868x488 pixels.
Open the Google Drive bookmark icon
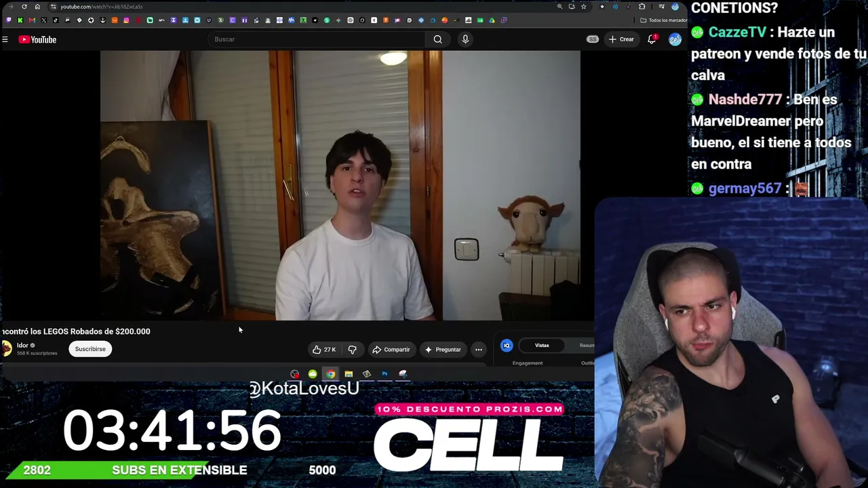point(492,20)
